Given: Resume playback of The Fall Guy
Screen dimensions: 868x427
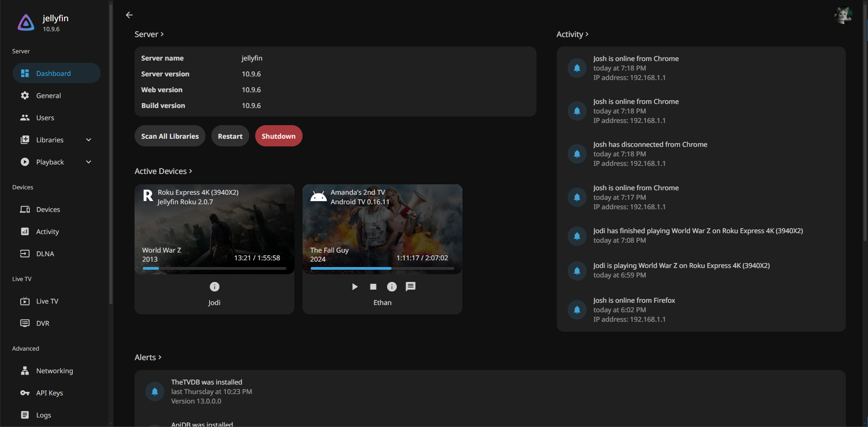Looking at the screenshot, I should [x=355, y=286].
